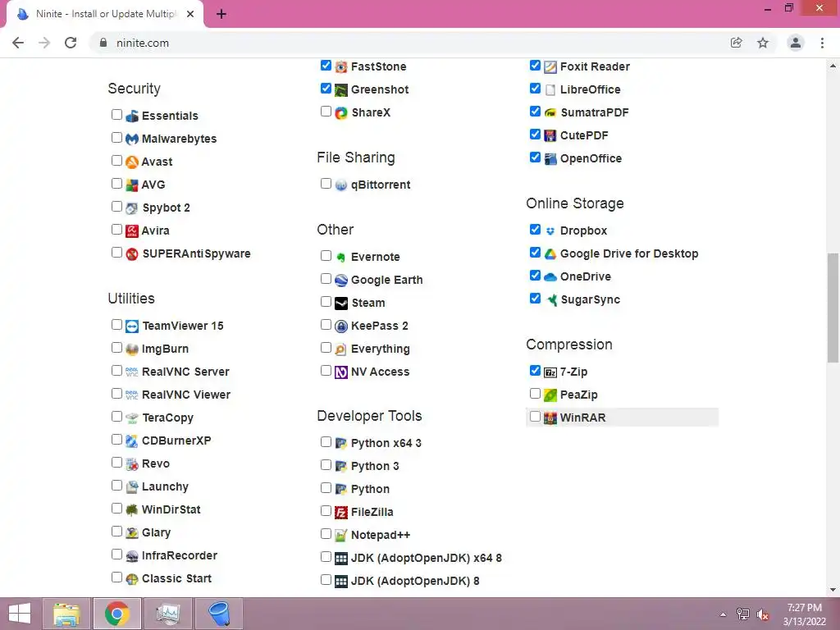This screenshot has width=840, height=630.
Task: Click the ImgBurn icon
Action: (132, 349)
